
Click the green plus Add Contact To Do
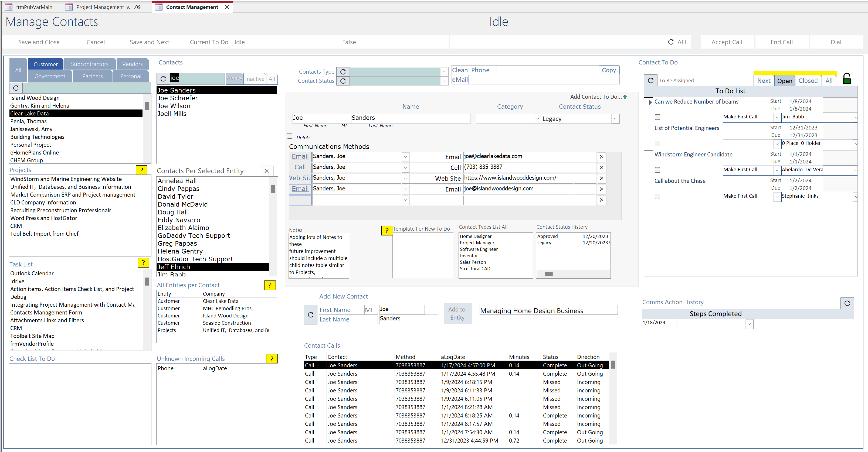coord(625,97)
